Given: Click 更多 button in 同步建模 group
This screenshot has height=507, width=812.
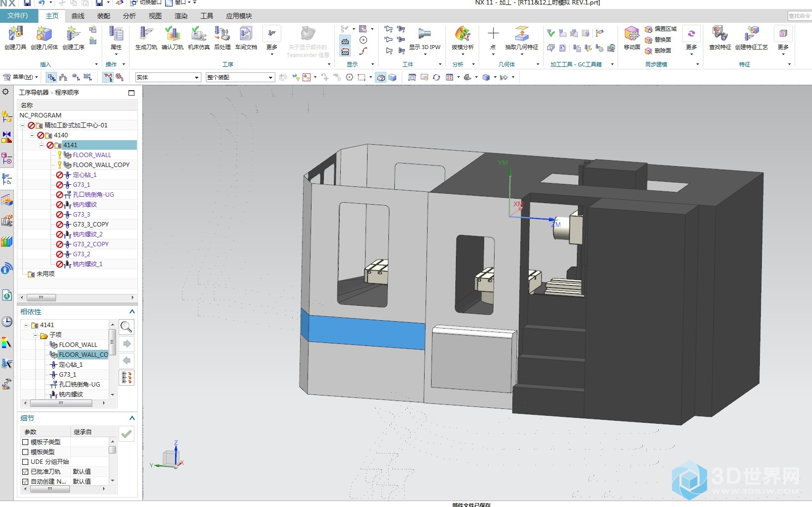Looking at the screenshot, I should pos(691,40).
